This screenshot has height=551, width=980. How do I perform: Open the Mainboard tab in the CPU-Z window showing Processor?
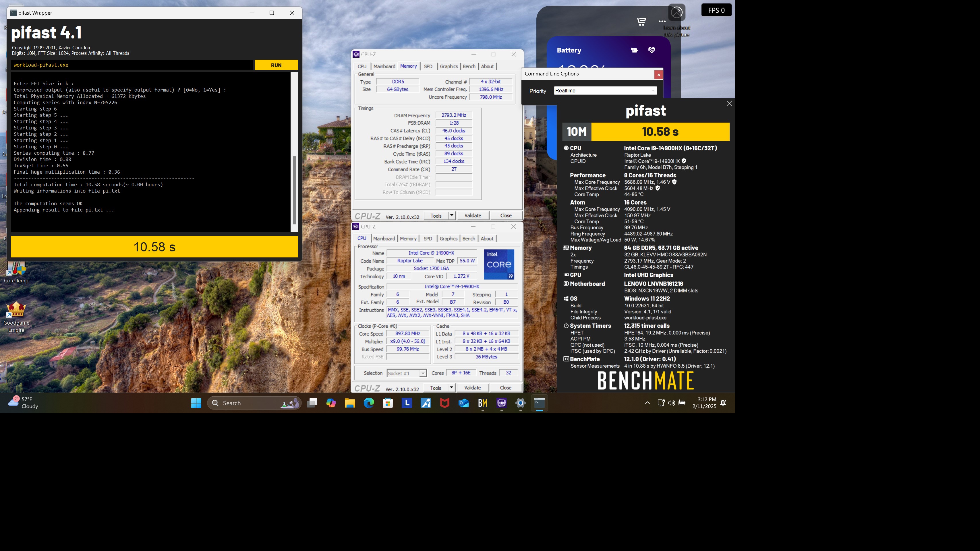pos(384,239)
